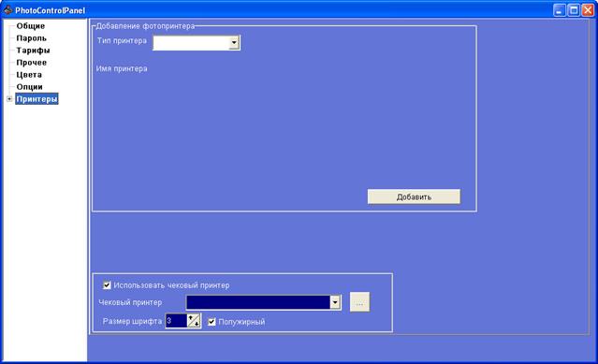Toggle the Полужирный checkbox
598x364 pixels.
coord(211,322)
